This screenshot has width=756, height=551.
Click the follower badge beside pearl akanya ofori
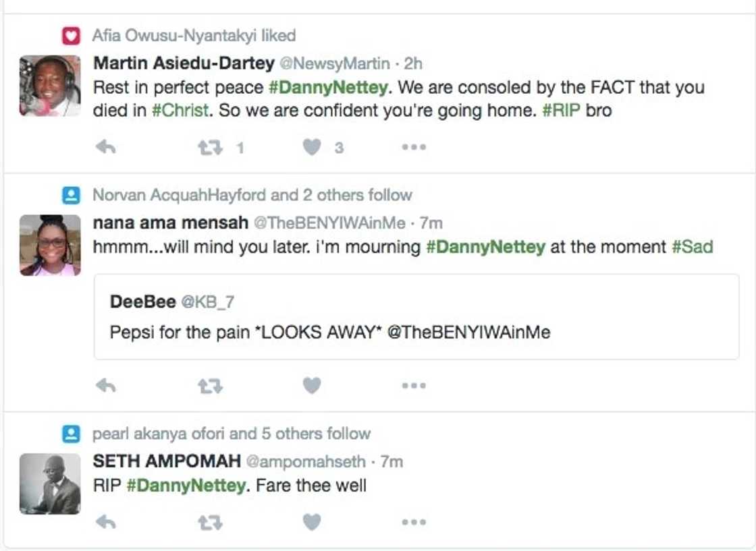(x=70, y=434)
